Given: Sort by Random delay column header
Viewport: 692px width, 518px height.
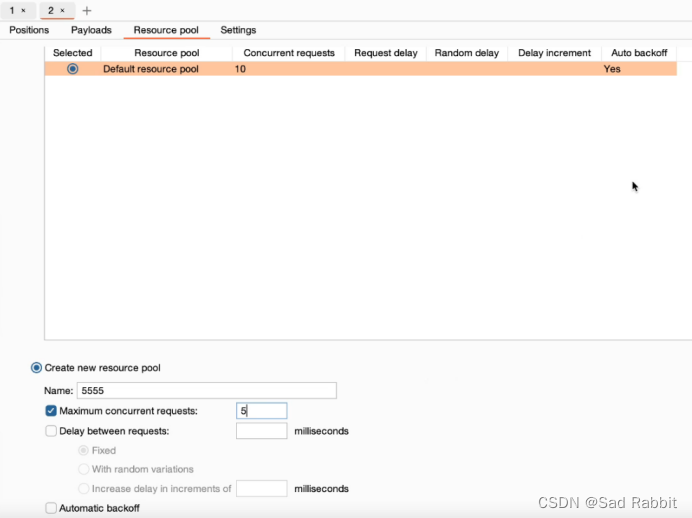Looking at the screenshot, I should point(467,53).
